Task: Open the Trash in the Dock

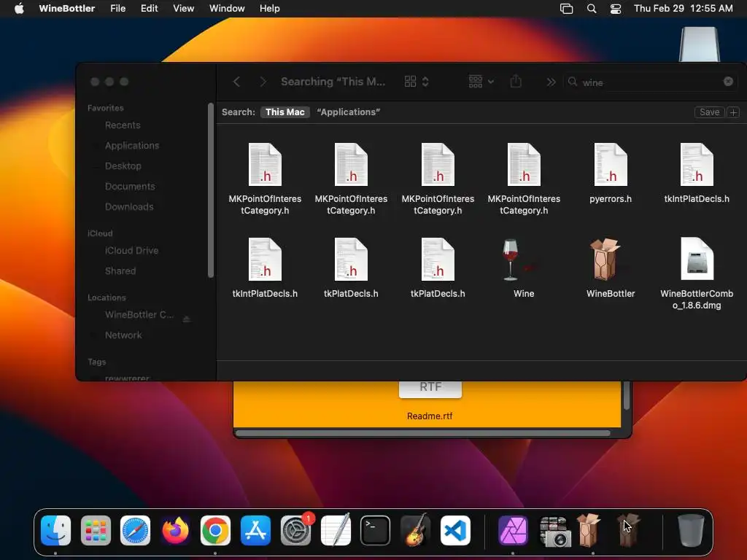Action: 690,530
